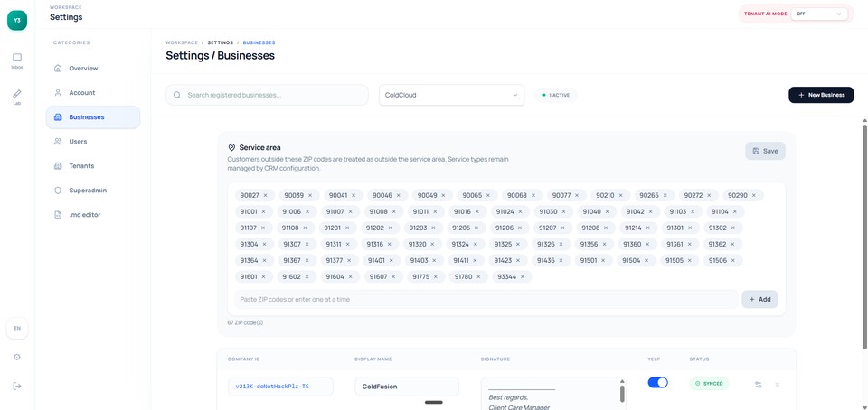Remove ZIP code 91780

pos(478,277)
